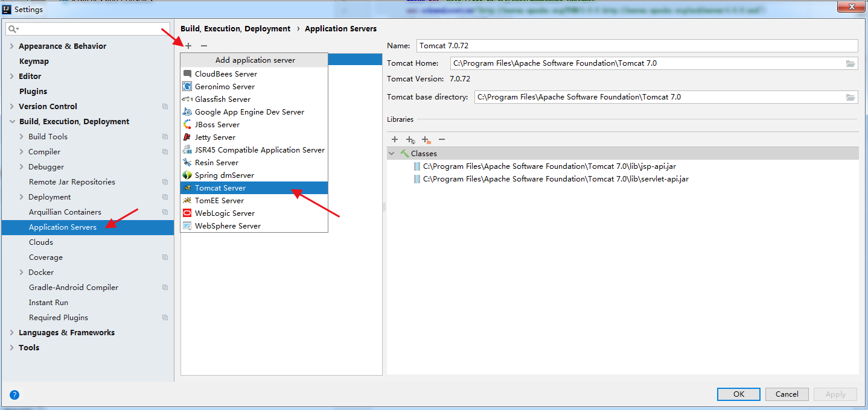Expand Tools section
868x410 pixels.
[x=12, y=347]
